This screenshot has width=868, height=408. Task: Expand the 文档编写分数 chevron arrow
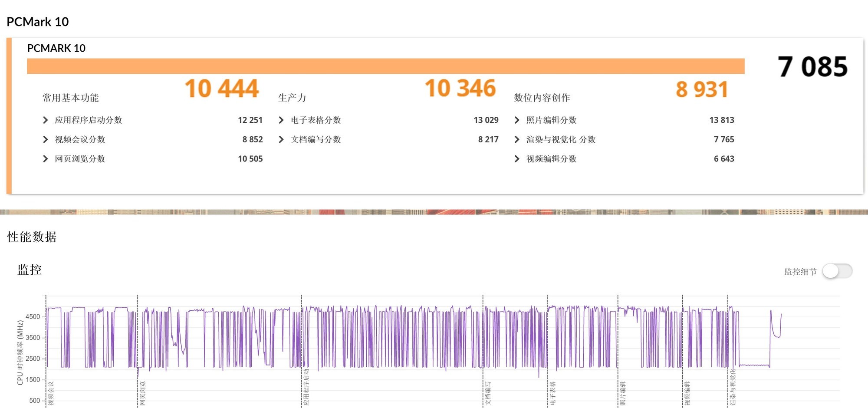coord(281,139)
